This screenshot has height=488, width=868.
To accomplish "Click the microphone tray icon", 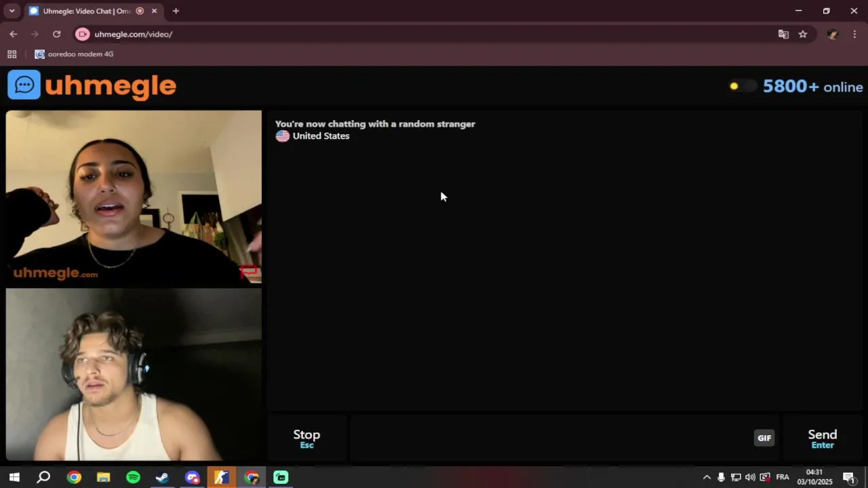I will [721, 477].
